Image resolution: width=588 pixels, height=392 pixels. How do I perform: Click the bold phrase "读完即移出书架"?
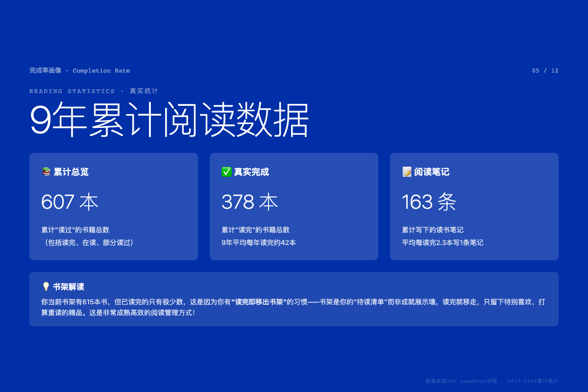tap(258, 302)
